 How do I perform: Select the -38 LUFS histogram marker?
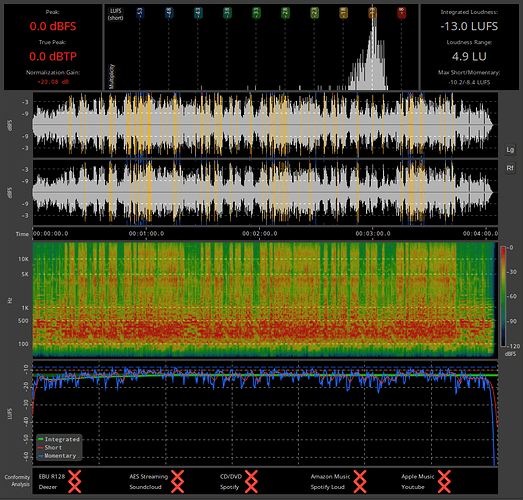227,13
